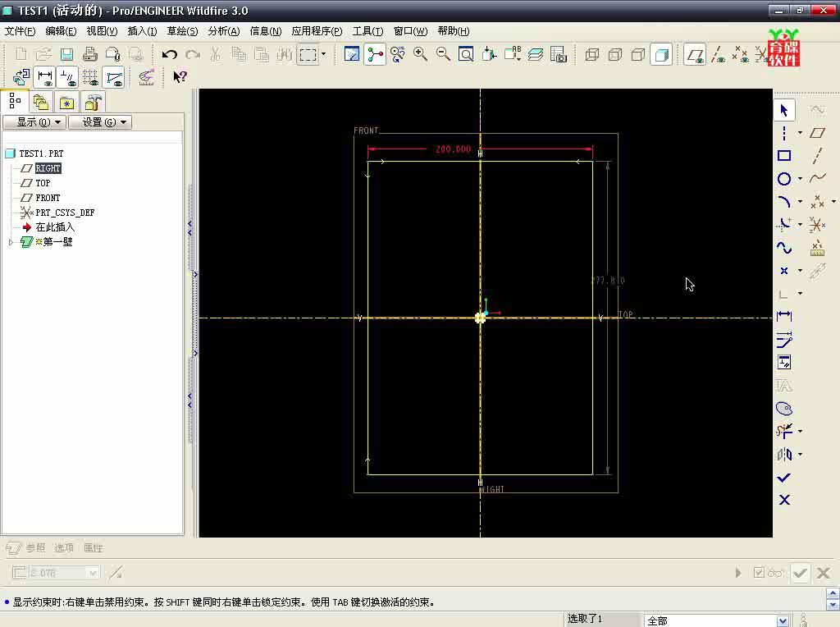The width and height of the screenshot is (840, 627).
Task: Open the 帮助 menu
Action: [453, 31]
